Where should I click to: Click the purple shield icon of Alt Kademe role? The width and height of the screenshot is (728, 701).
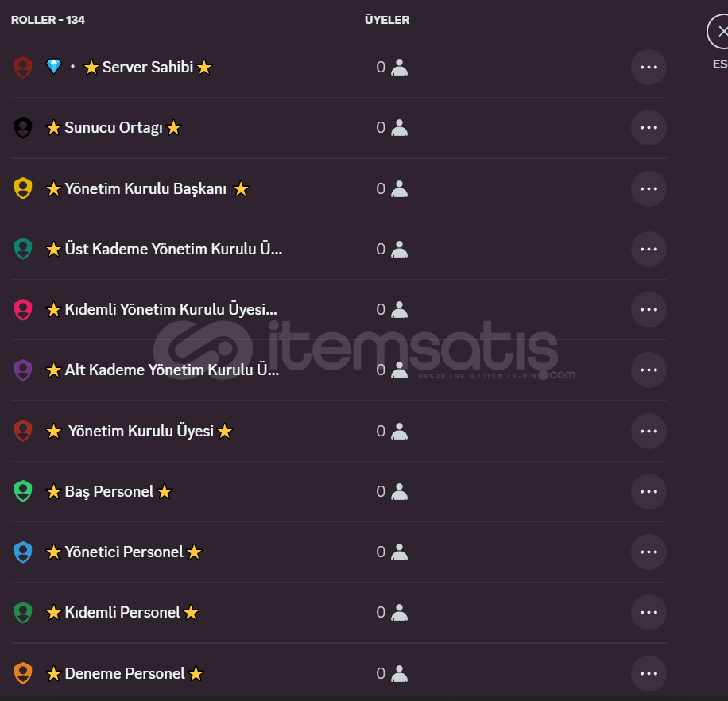(x=23, y=370)
